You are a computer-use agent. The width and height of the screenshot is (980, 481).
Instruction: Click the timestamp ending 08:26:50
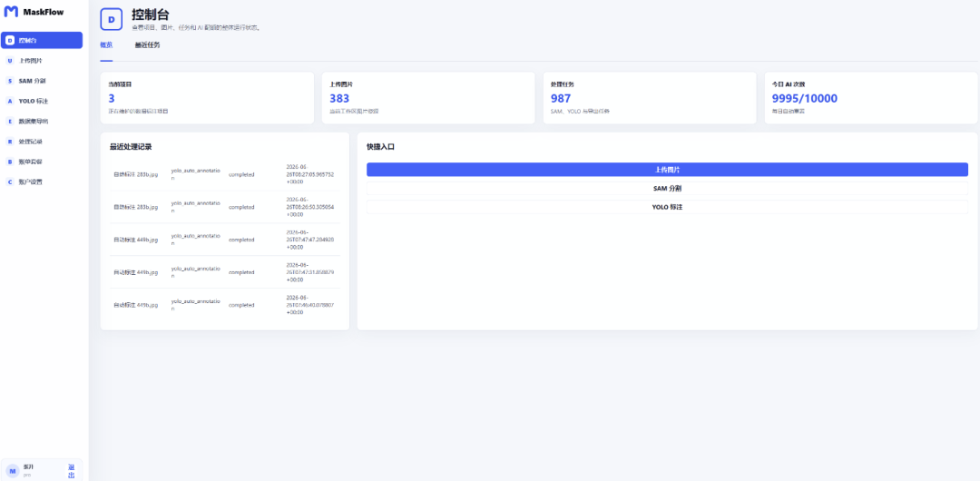click(x=310, y=207)
